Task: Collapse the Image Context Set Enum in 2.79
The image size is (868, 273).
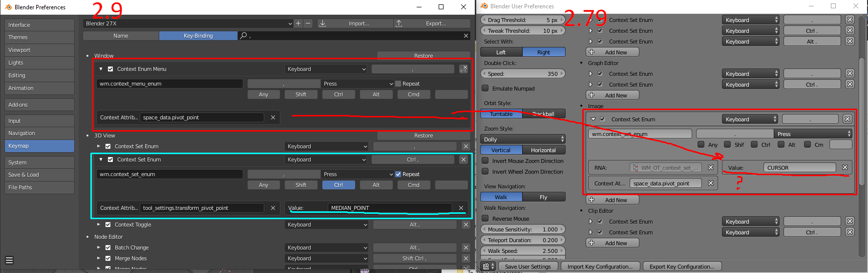Action: click(593, 119)
